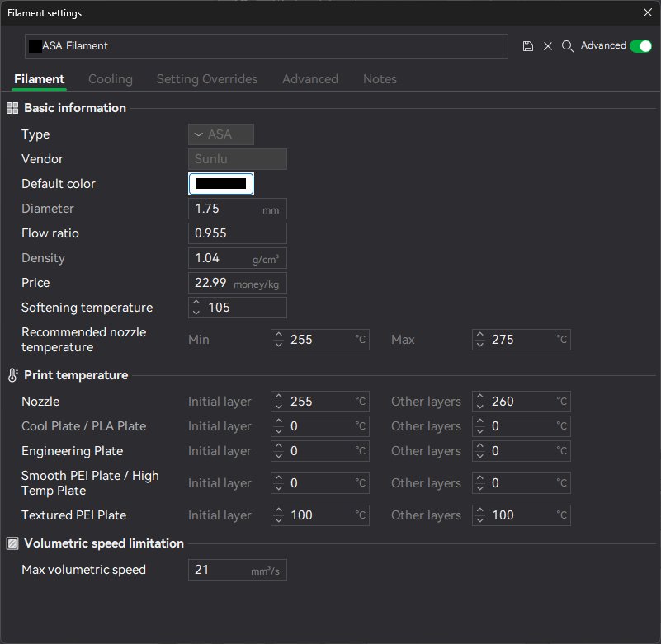Increase Softening temperature with up arrow
This screenshot has height=644, width=661.
tap(196, 303)
